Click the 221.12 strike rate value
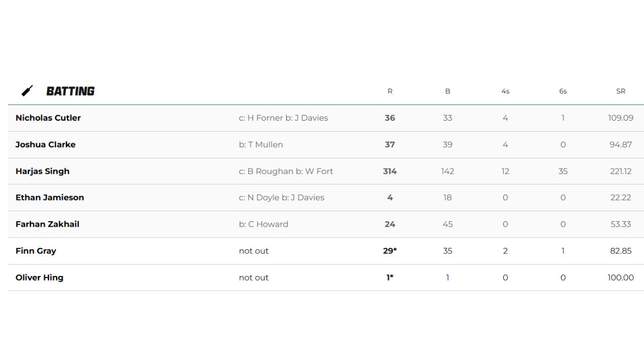 (620, 171)
